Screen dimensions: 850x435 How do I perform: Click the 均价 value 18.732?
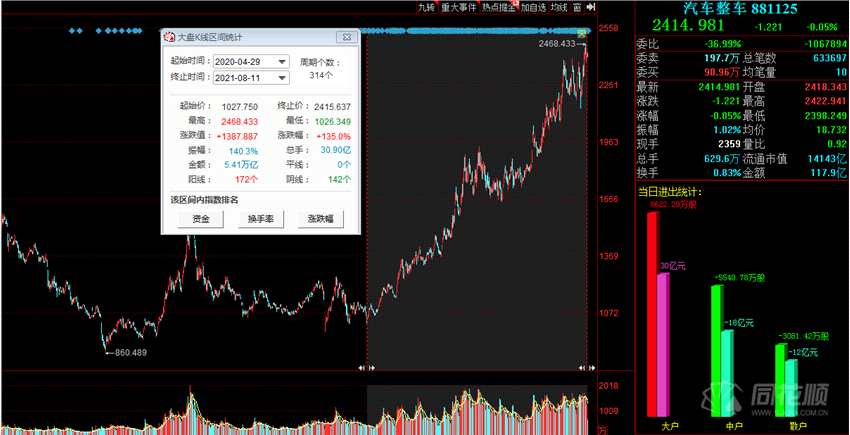[830, 130]
